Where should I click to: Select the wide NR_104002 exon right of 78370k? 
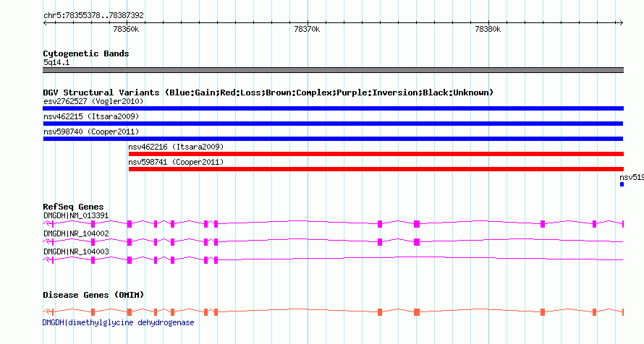[417, 242]
